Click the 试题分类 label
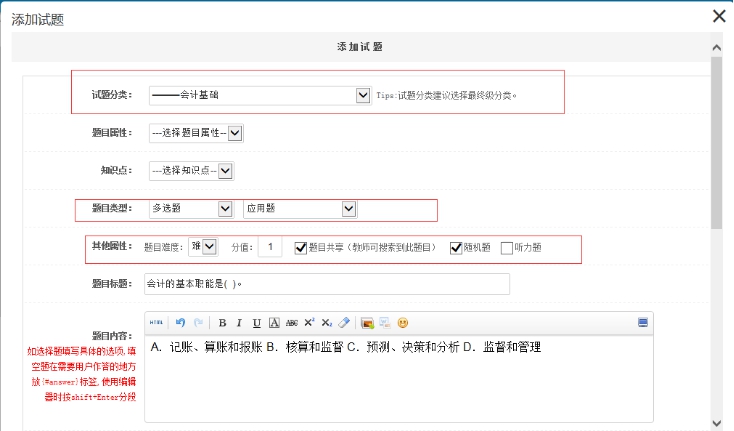 pyautogui.click(x=112, y=95)
